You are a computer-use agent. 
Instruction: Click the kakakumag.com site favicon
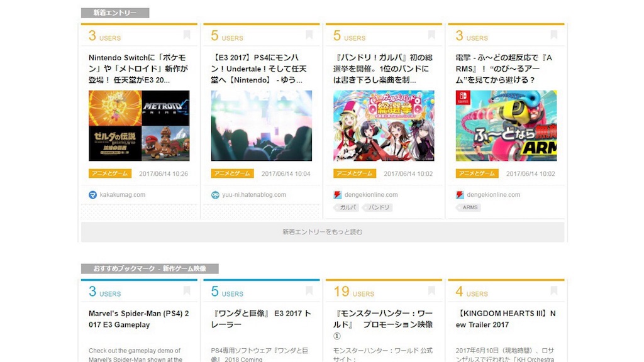tap(93, 195)
